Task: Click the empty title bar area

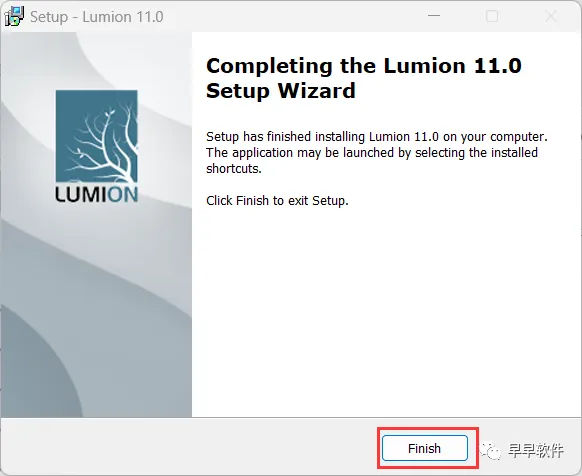Action: click(291, 17)
